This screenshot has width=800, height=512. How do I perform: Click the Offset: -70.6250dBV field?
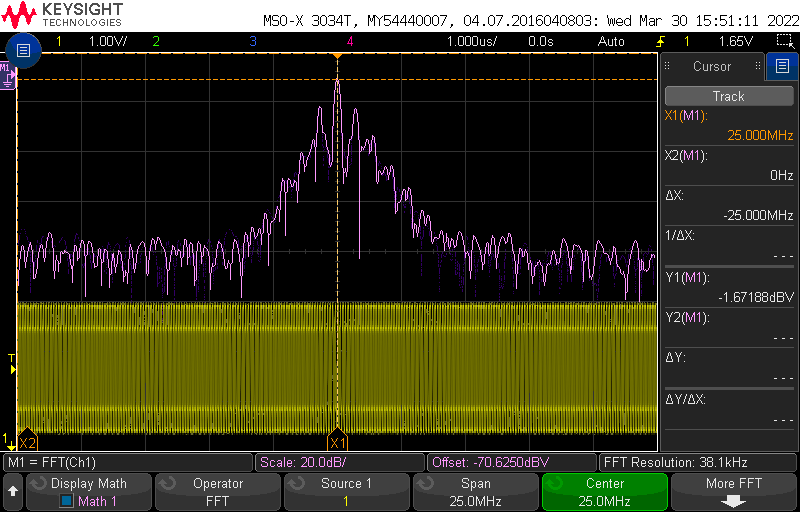click(x=511, y=463)
